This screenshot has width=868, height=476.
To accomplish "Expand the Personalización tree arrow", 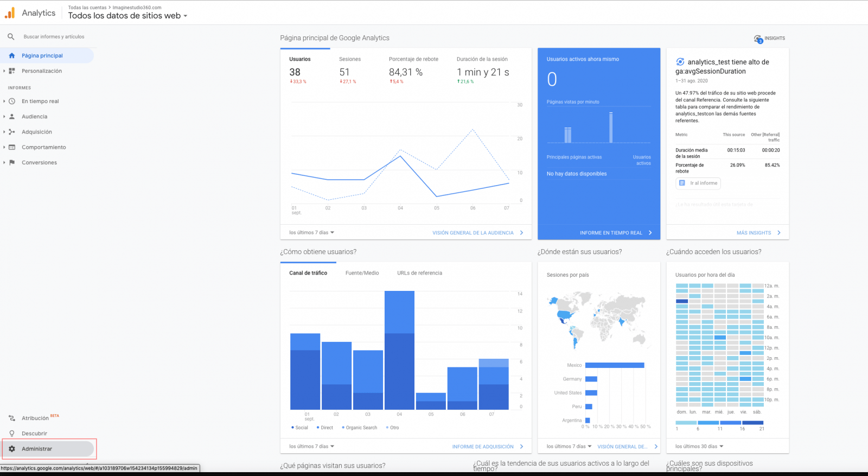I will pyautogui.click(x=4, y=71).
